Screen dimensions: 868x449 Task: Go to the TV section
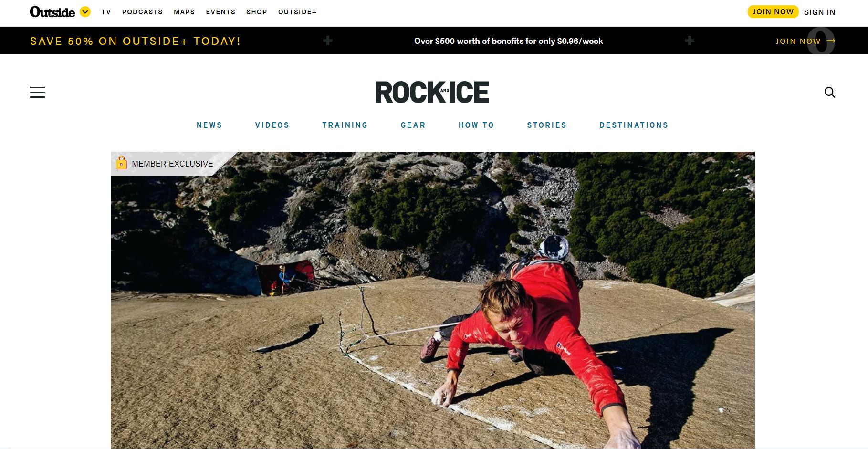click(x=106, y=12)
